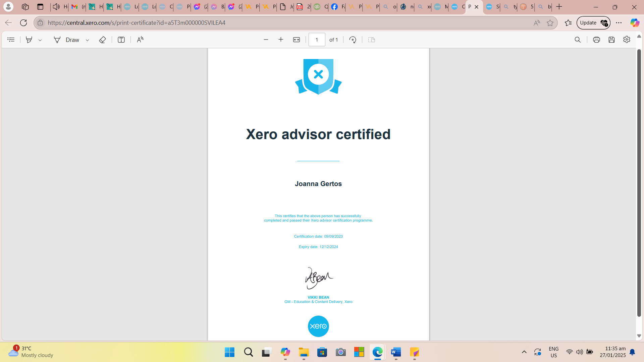Open PDF viewer settings
The width and height of the screenshot is (644, 362).
[627, 40]
